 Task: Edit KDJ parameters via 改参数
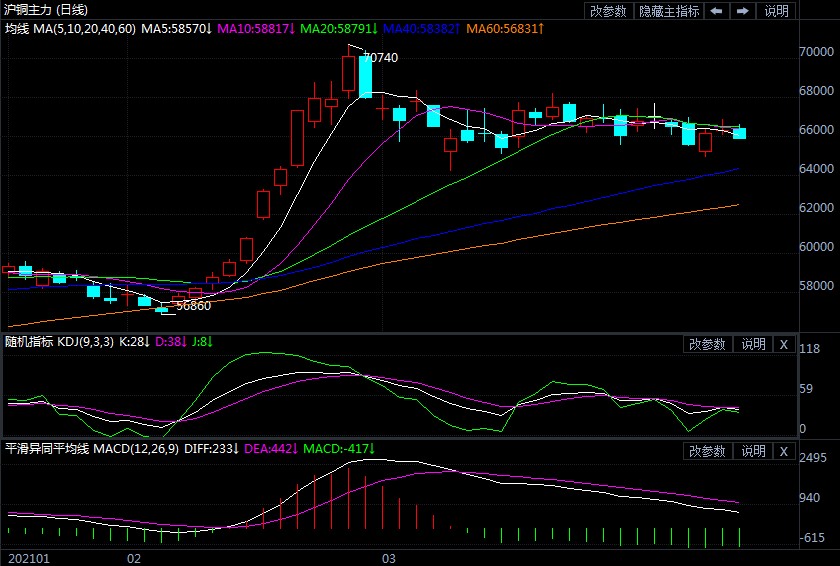pyautogui.click(x=707, y=344)
